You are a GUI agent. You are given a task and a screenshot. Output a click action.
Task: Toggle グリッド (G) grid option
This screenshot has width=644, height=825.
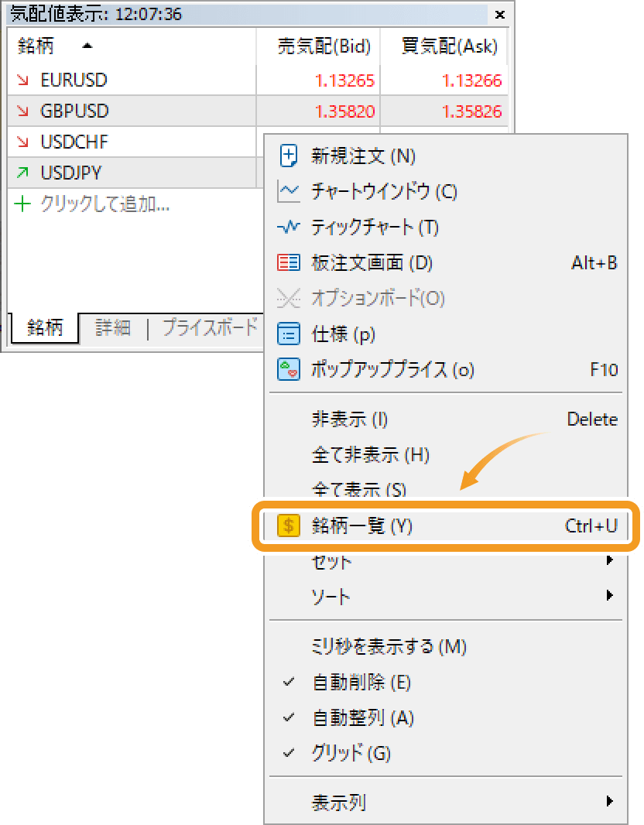click(446, 753)
